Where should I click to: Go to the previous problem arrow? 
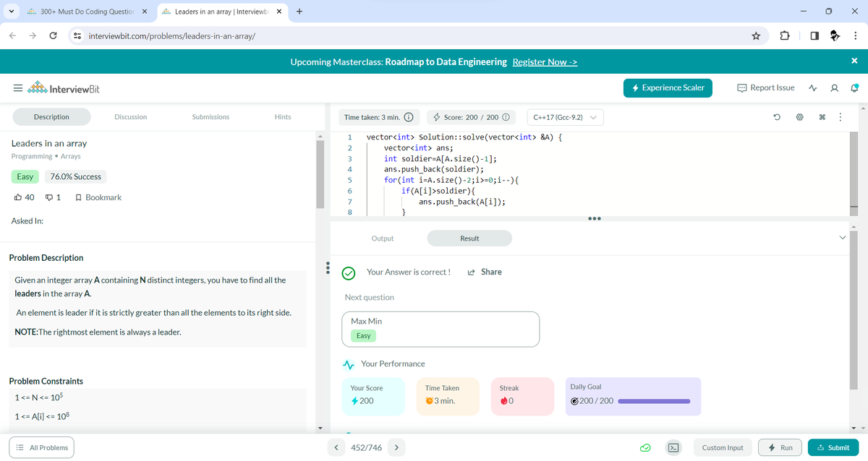(x=336, y=448)
